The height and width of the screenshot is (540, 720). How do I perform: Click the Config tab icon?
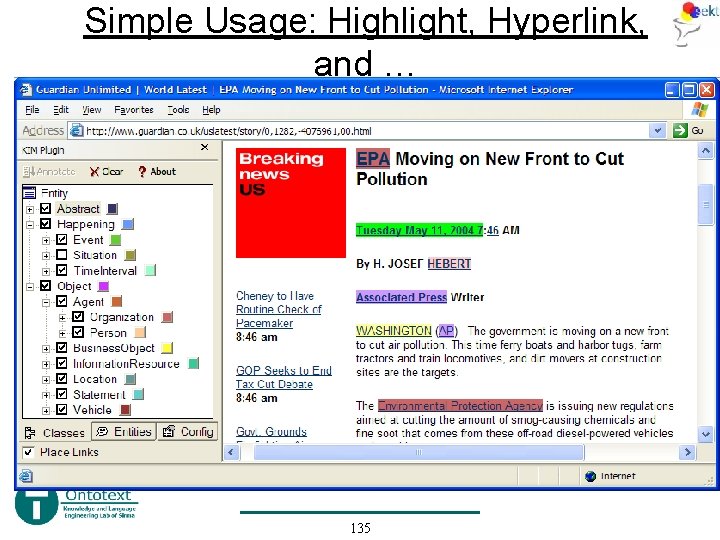click(x=169, y=431)
